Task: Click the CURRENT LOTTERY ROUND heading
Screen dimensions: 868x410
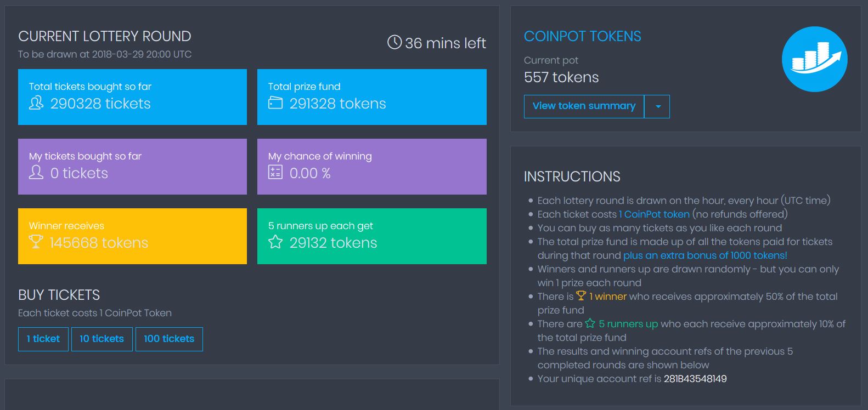Action: (105, 36)
